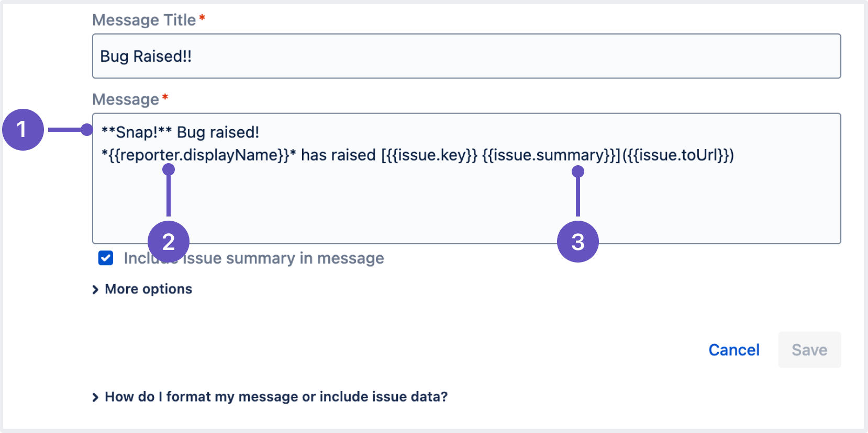
Task: Click the numbered callout marker 2
Action: pos(169,241)
